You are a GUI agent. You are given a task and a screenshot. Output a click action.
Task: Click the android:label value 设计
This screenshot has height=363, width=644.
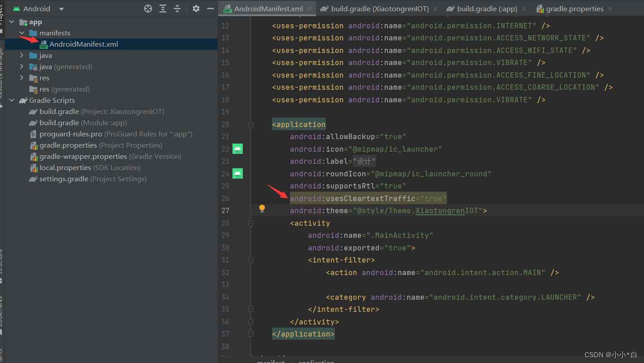click(364, 162)
